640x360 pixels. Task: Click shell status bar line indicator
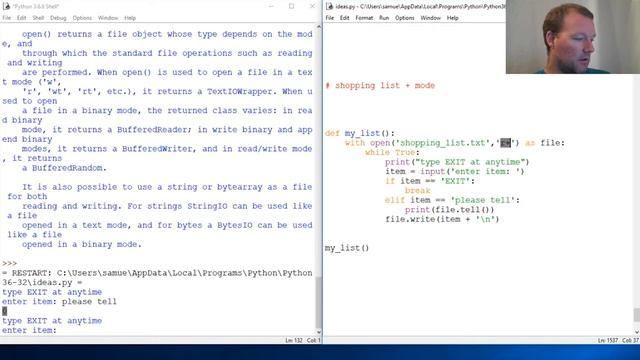[293, 340]
